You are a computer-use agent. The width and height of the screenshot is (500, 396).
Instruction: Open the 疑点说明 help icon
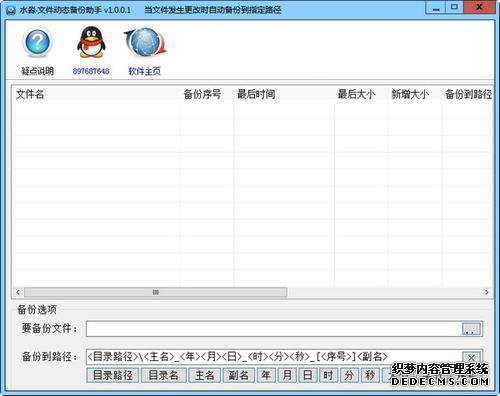point(37,43)
